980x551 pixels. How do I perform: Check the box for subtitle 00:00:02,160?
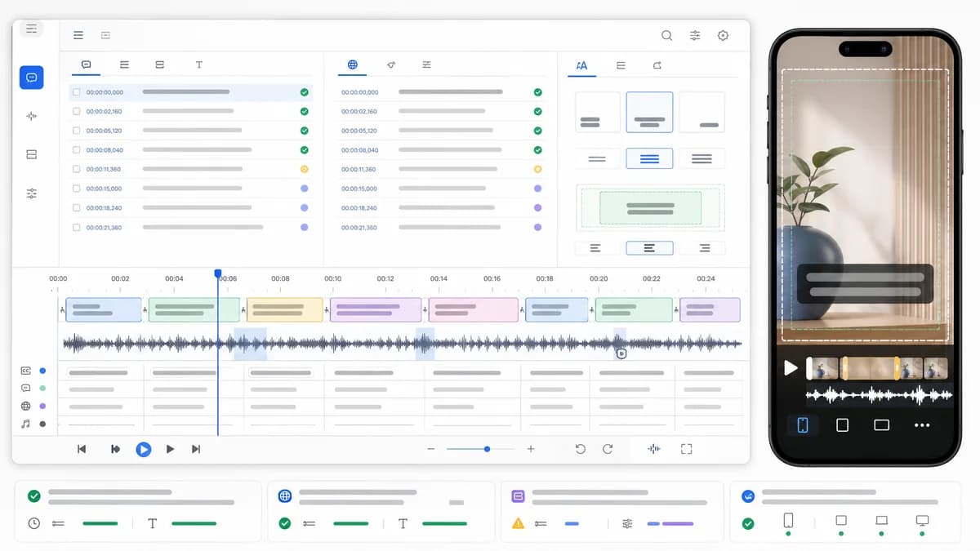pyautogui.click(x=77, y=111)
